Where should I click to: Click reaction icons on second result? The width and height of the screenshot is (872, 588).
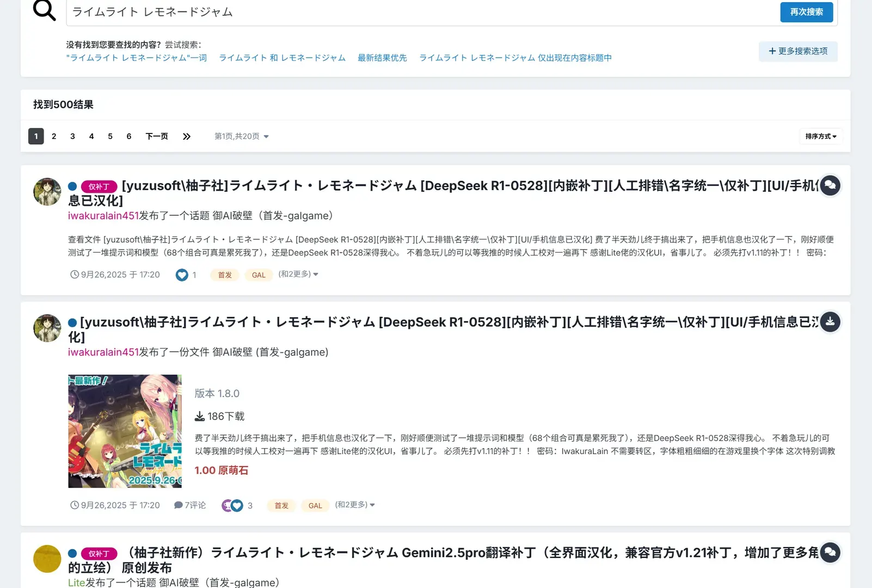coord(232,506)
